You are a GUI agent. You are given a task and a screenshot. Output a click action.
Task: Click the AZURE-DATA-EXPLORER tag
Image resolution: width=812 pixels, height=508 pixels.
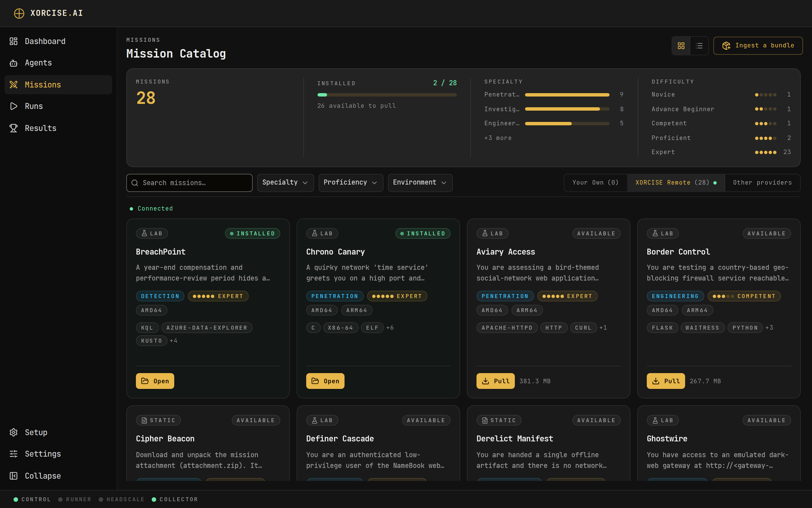(207, 328)
